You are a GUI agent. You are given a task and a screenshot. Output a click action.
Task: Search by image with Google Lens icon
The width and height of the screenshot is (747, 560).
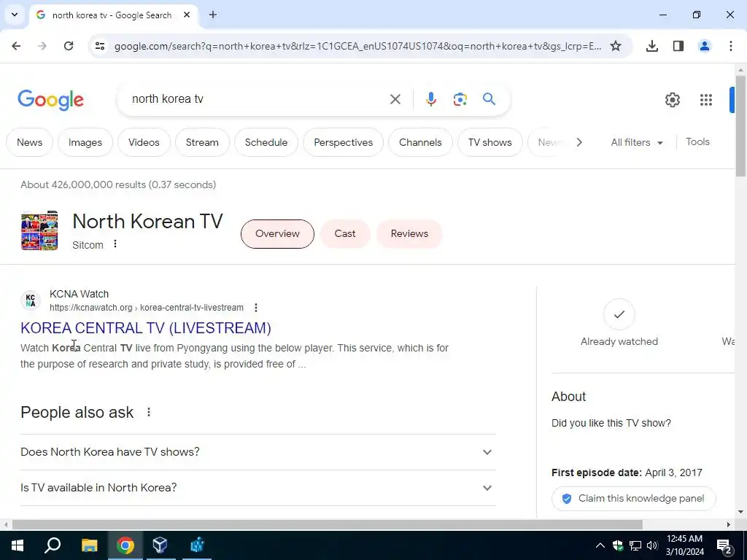460,99
